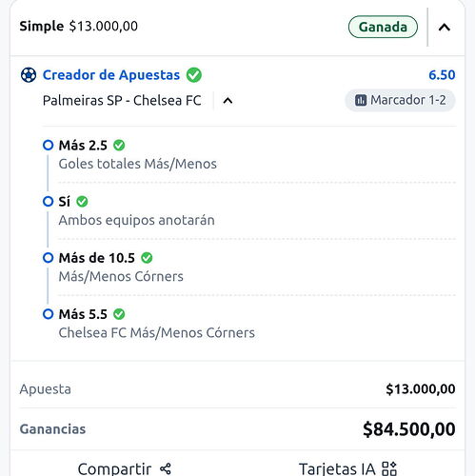Collapse the Palmeiras SP - Chelsea FC selections
The image size is (475, 476).
click(x=228, y=101)
